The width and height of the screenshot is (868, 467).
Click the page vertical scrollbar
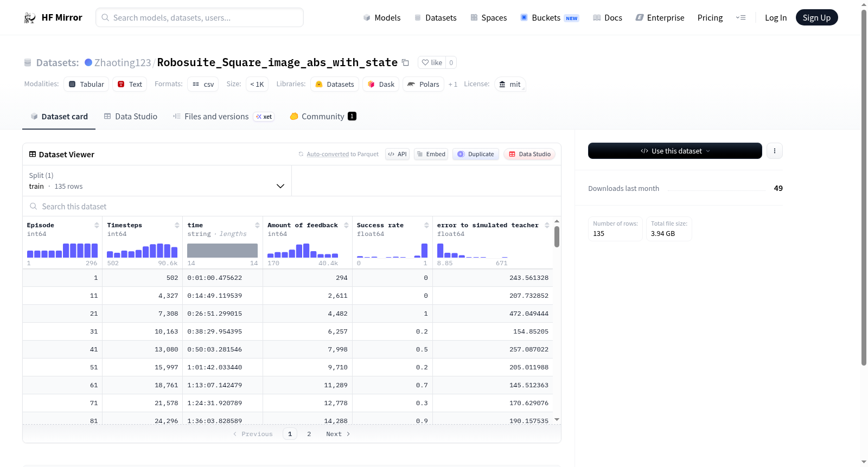coord(864,188)
